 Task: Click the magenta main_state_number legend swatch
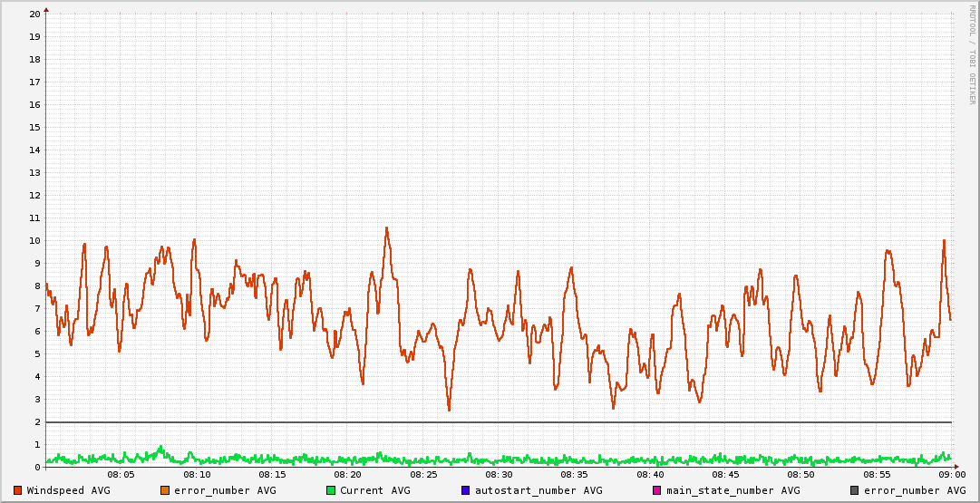pos(657,490)
